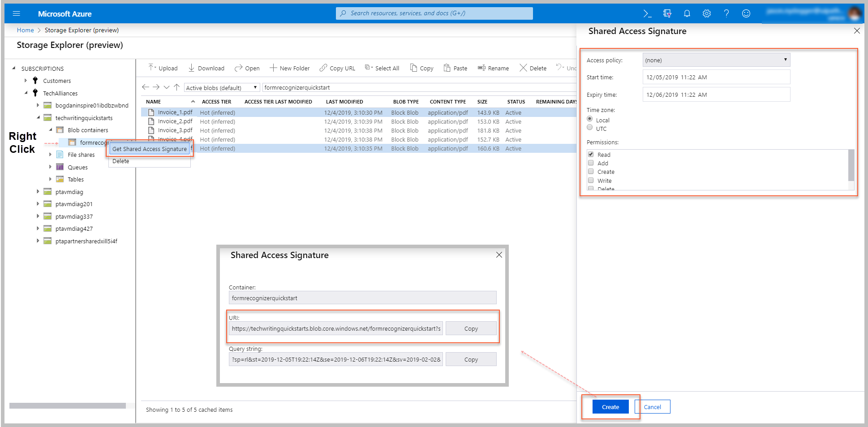Viewport: 868px width, 427px height.
Task: Open the notifications bell
Action: [x=687, y=13]
